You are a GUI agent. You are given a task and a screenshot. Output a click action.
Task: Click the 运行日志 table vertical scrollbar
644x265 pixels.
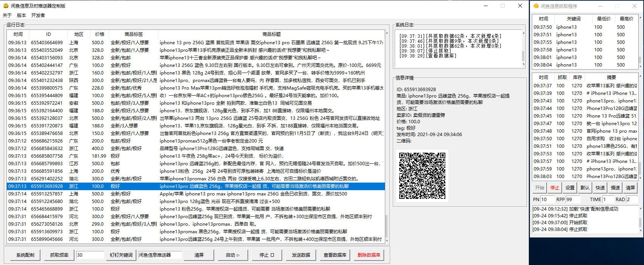[x=387, y=137]
